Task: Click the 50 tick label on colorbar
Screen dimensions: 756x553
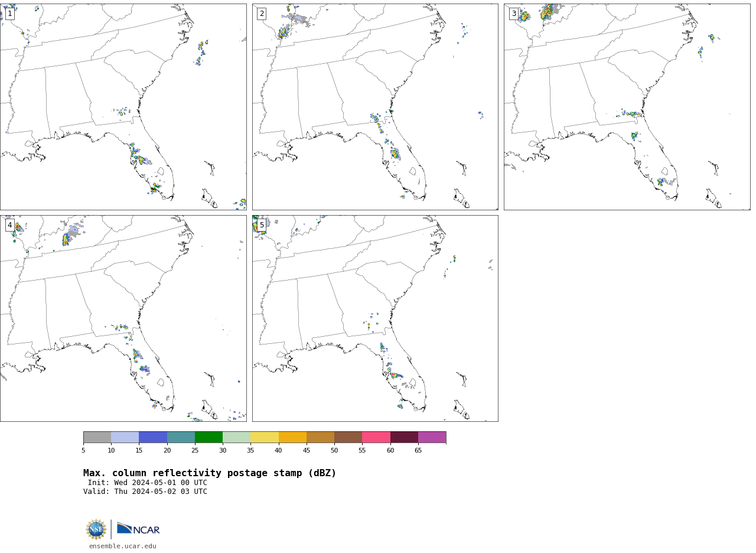Action: [334, 451]
